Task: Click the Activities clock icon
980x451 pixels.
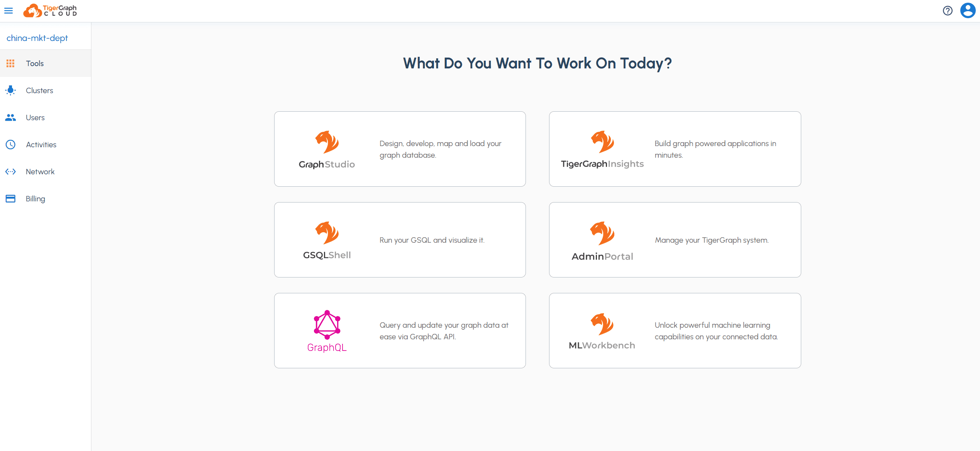Action: pos(10,145)
